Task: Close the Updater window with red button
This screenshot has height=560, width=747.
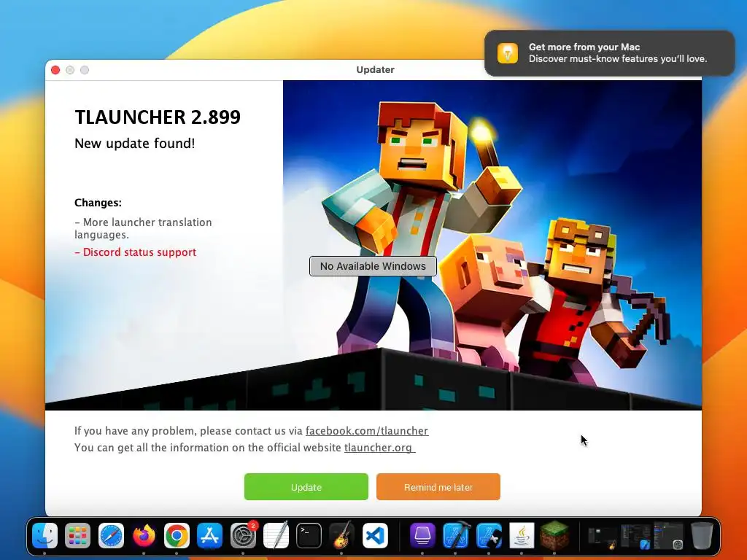Action: [x=55, y=70]
